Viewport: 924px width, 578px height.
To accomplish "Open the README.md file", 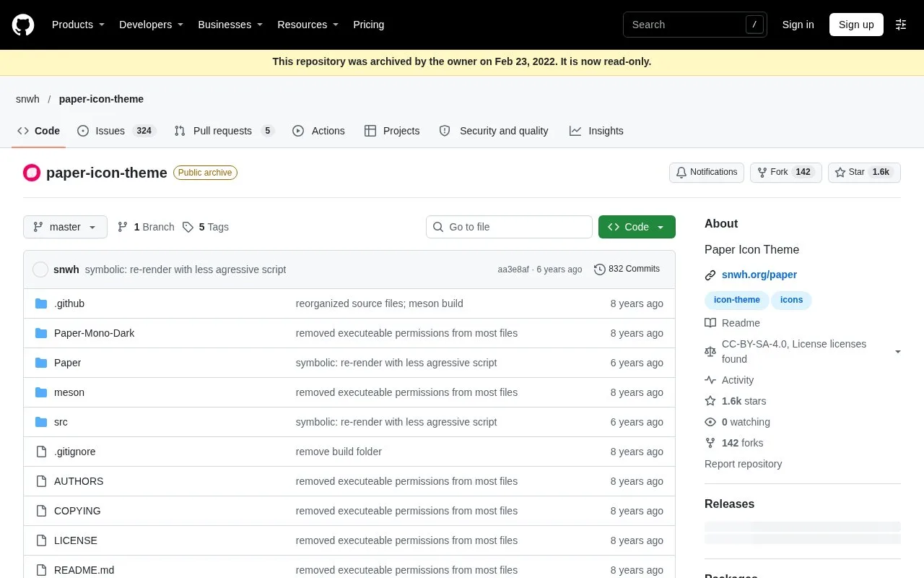I will [84, 570].
